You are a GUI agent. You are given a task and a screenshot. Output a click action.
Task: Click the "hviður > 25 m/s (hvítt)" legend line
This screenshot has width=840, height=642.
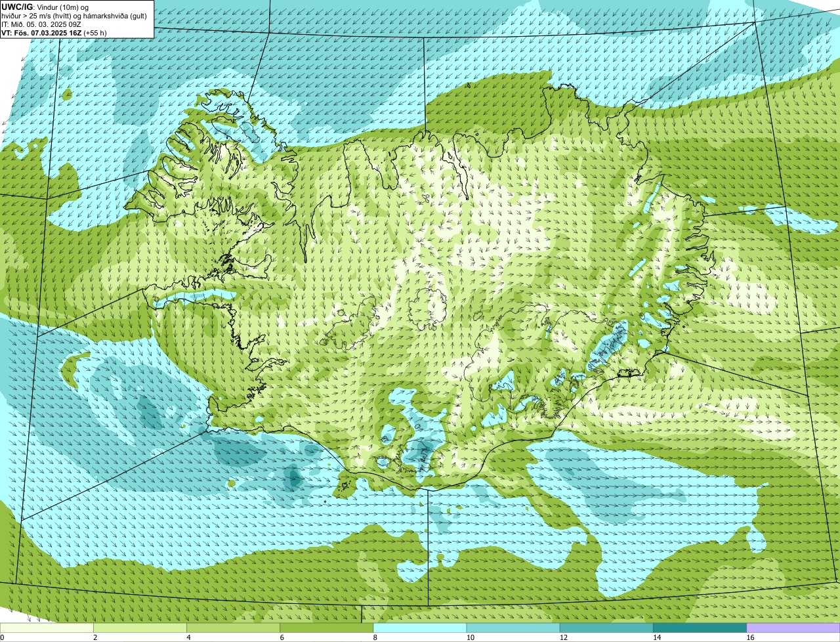(75, 15)
